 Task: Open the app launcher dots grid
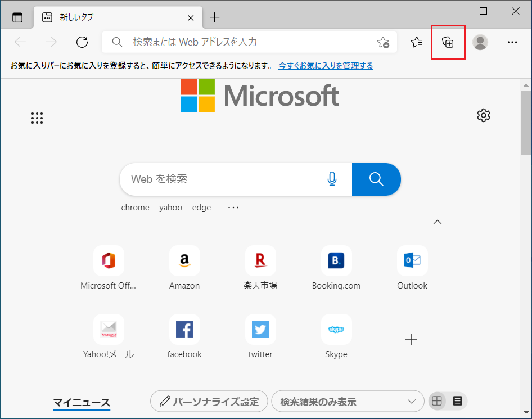click(37, 118)
